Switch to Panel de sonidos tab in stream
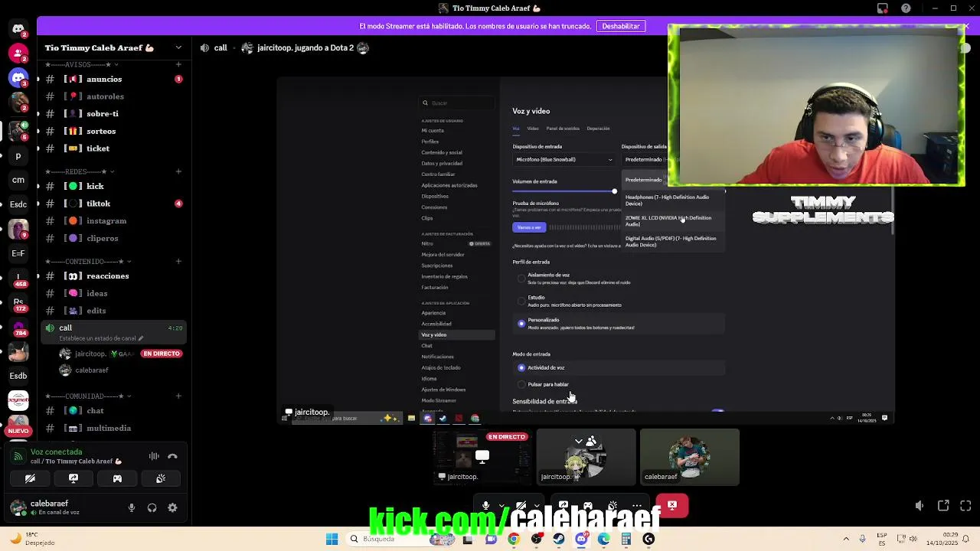Viewport: 980px width, 551px height. coord(563,129)
